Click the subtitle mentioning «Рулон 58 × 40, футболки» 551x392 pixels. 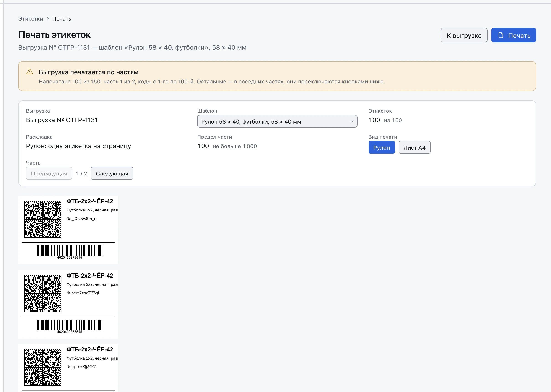132,48
